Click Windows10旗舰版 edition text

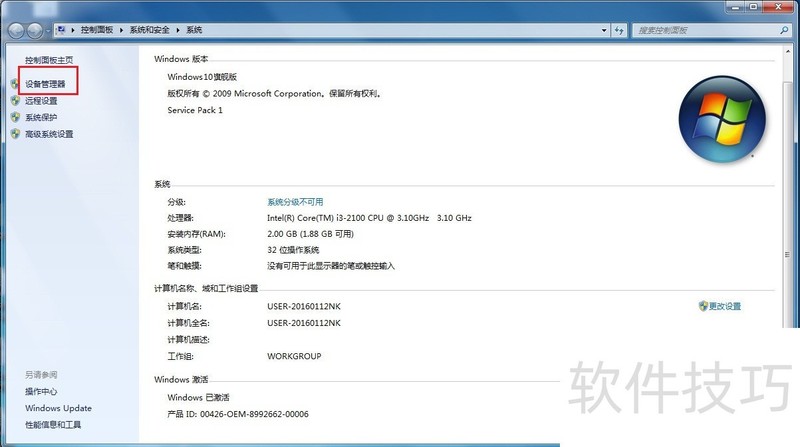(202, 77)
